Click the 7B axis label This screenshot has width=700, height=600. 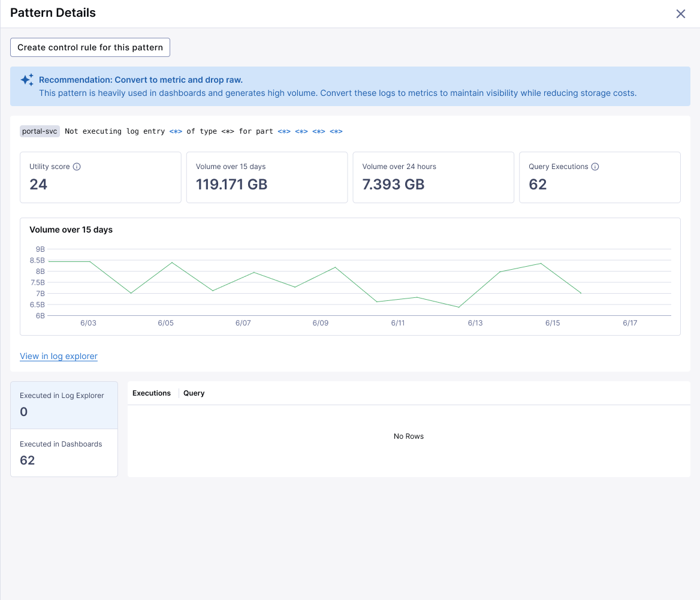coord(40,294)
